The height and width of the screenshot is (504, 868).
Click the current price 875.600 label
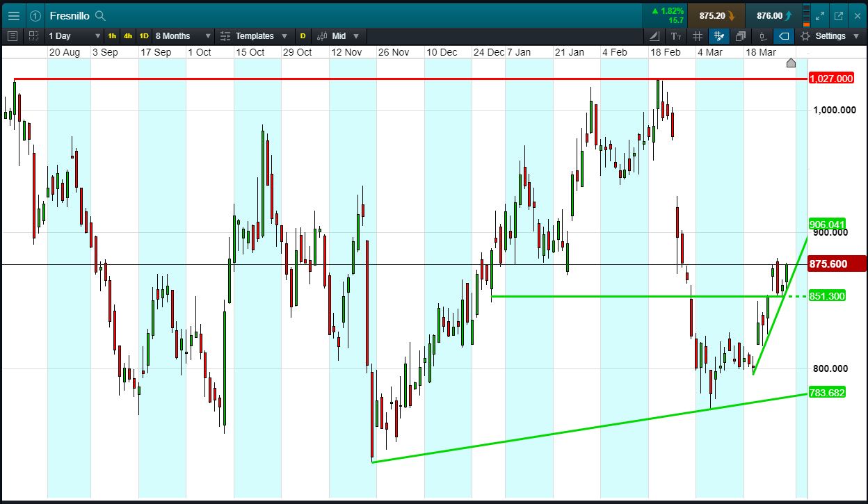[837, 264]
